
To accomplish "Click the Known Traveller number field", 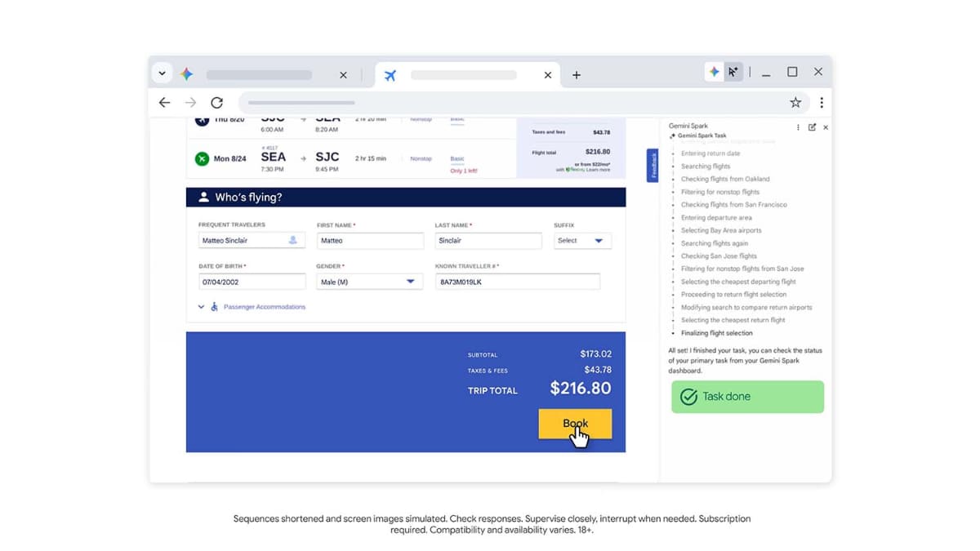I will tap(518, 282).
